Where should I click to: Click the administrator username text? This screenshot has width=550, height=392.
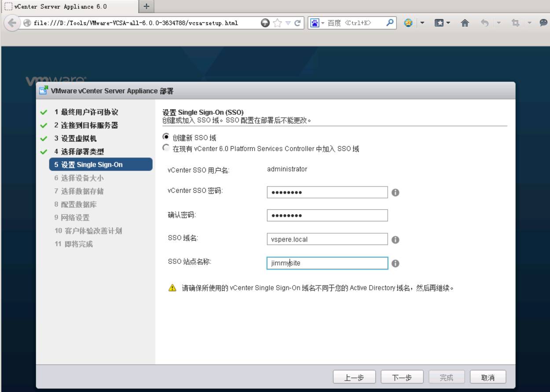[287, 169]
